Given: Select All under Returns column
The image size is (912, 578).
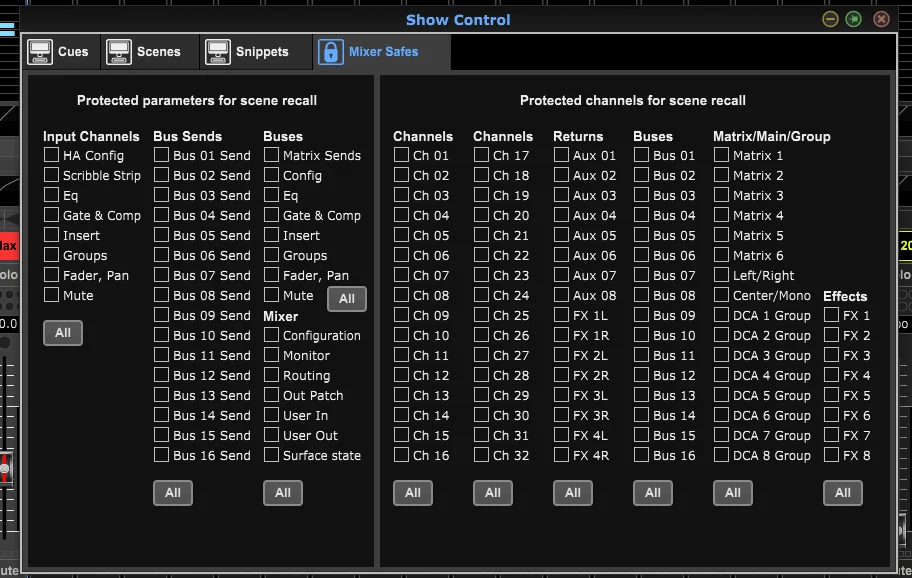Looking at the screenshot, I should [573, 493].
